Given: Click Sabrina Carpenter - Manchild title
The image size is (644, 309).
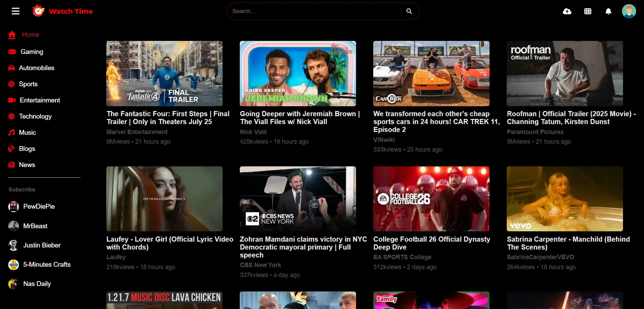Looking at the screenshot, I should pos(568,243).
